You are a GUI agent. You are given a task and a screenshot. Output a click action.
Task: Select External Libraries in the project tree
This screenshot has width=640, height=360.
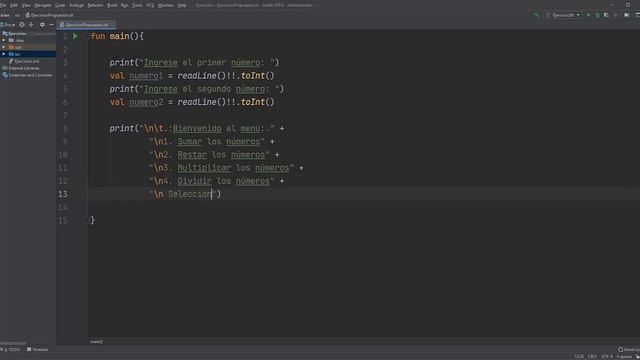click(24, 68)
